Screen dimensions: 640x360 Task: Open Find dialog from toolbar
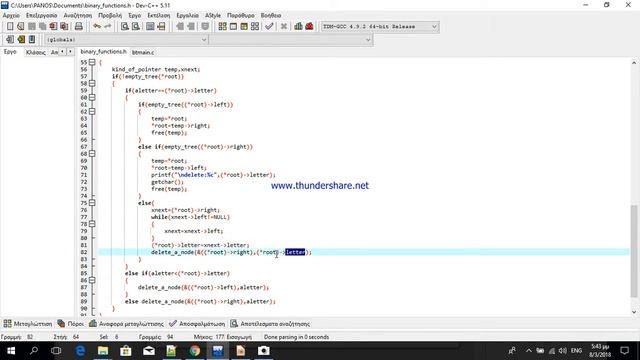(125, 27)
